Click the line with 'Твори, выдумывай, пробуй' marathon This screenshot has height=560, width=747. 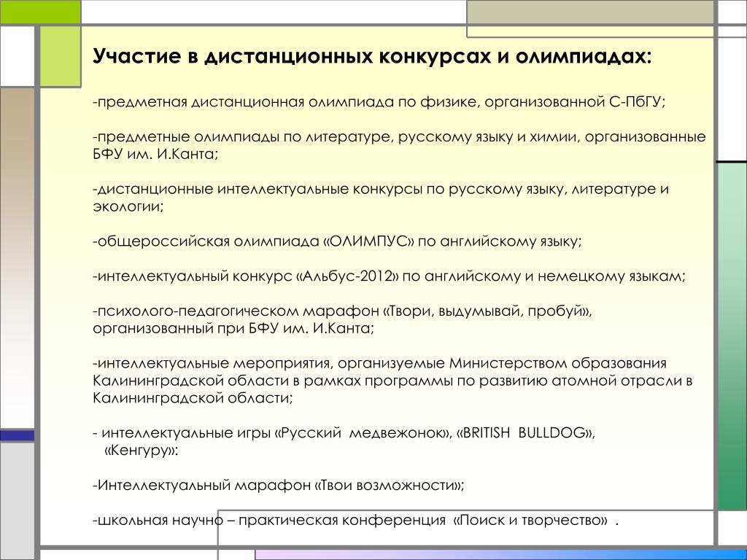(342, 311)
